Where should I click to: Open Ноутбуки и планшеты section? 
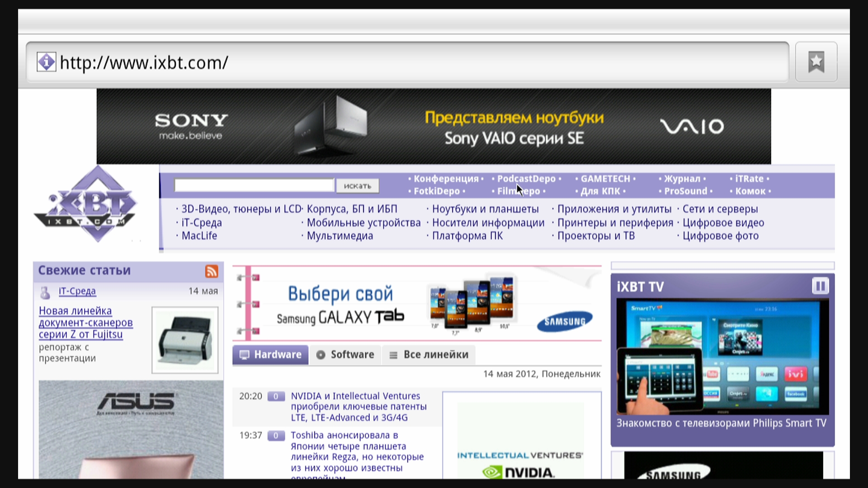[485, 209]
